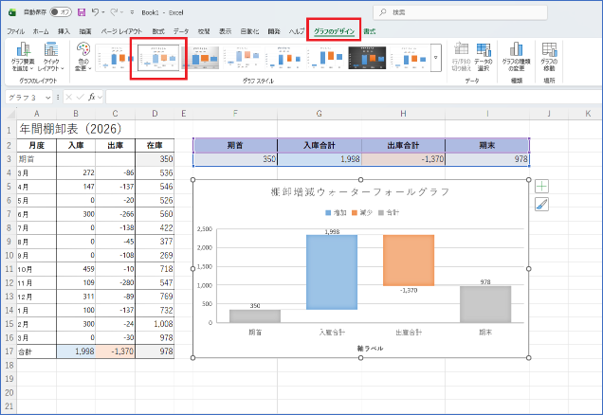Screen dimensions: 603x415
Task: Click the gray 期末 bar in chart
Action: 485,304
